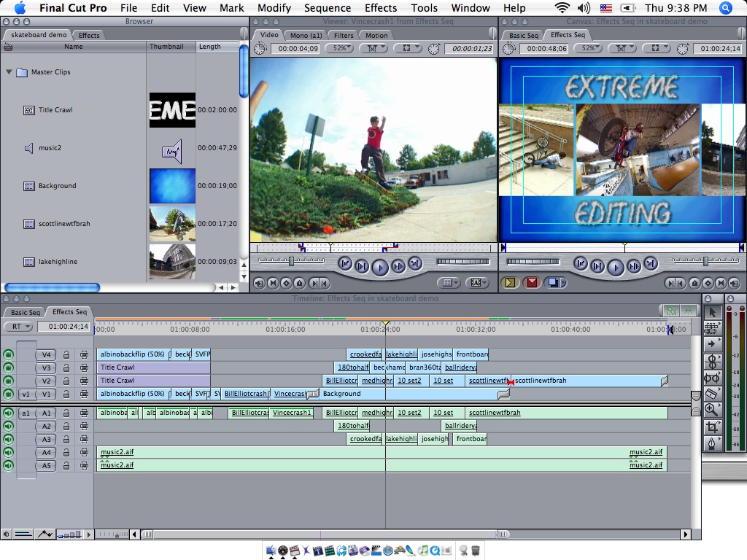Image resolution: width=747 pixels, height=560 pixels.
Task: Adjust the Canvas jog wheel control
Action: click(532, 262)
